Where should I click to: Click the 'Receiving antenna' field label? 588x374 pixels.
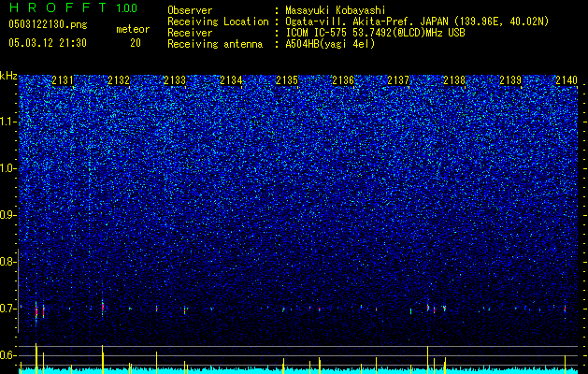215,44
